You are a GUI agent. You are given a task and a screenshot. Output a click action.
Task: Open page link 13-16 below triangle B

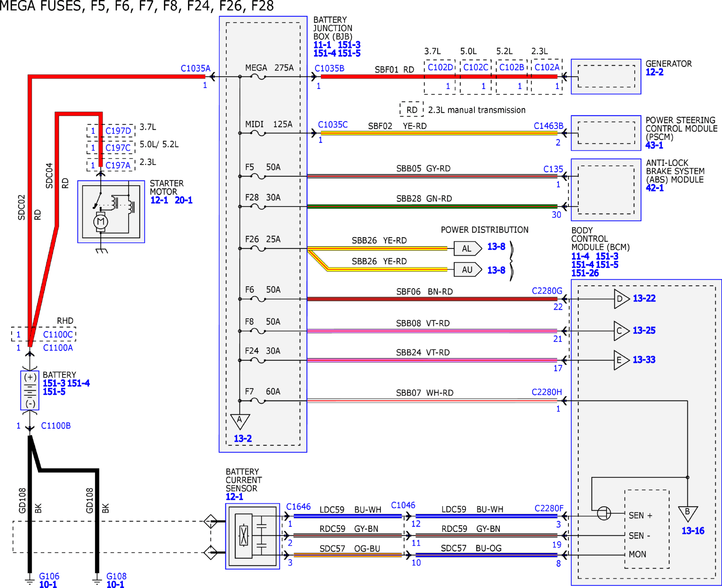pos(693,531)
